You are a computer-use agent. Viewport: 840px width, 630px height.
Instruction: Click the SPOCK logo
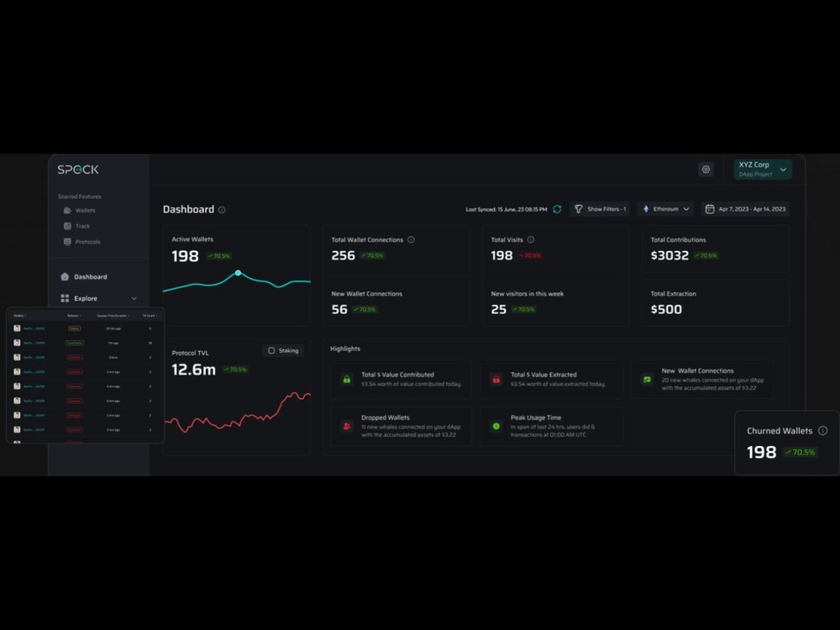[x=78, y=170]
